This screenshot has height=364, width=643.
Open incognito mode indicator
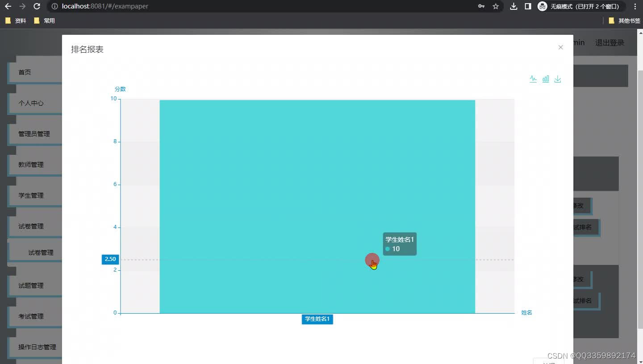click(580, 6)
